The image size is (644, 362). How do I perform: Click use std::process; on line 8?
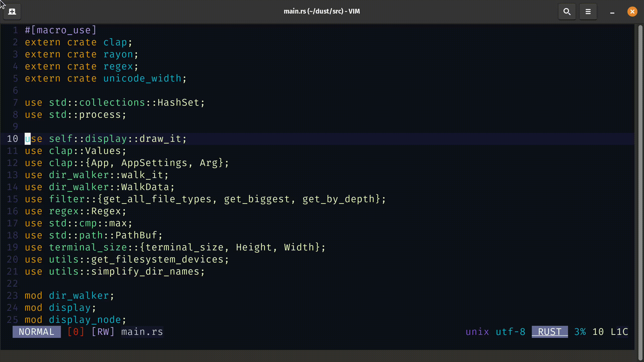(x=75, y=114)
